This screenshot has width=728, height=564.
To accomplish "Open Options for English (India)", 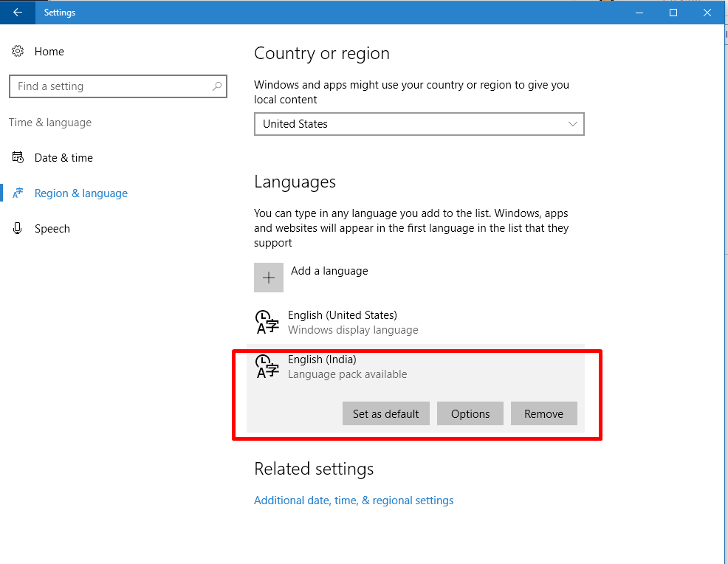I will (x=470, y=413).
